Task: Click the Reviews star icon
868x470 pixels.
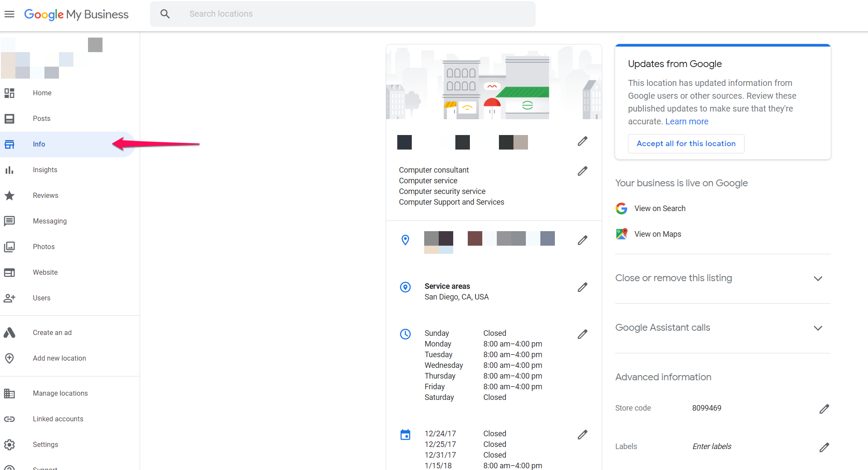Action: click(x=9, y=195)
